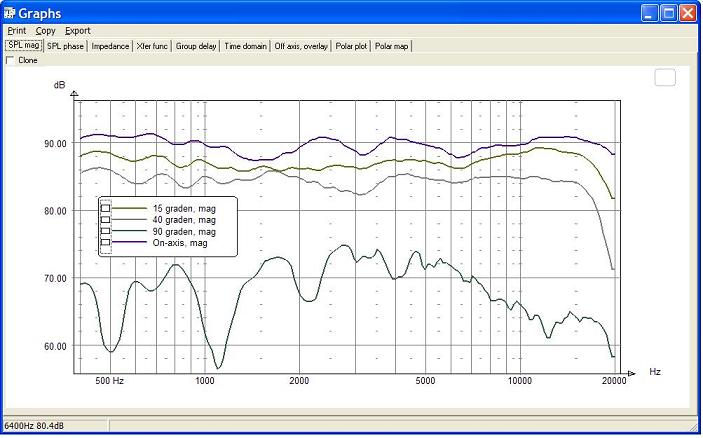Click the 1000 frequency axis label
The image size is (703, 438).
coord(205,381)
